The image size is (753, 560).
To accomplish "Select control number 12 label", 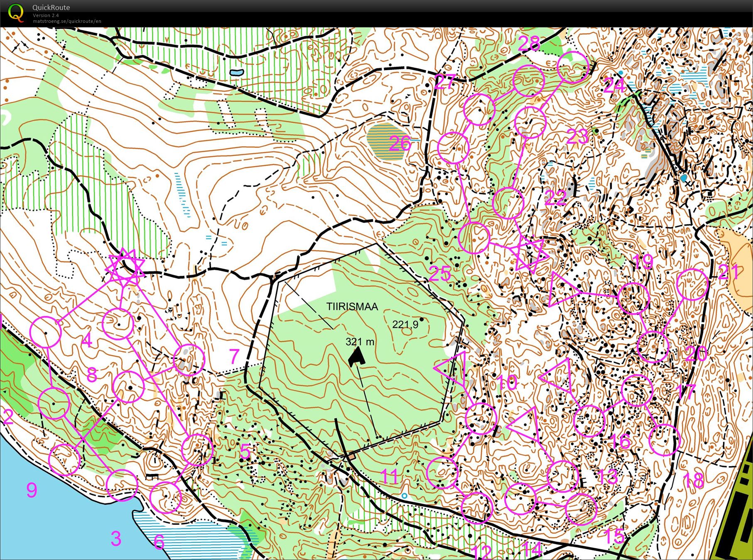I will tap(482, 552).
